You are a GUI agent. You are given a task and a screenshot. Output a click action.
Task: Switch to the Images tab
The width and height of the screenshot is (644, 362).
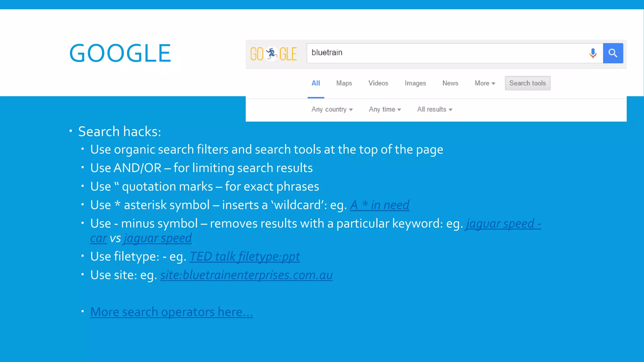click(x=415, y=83)
